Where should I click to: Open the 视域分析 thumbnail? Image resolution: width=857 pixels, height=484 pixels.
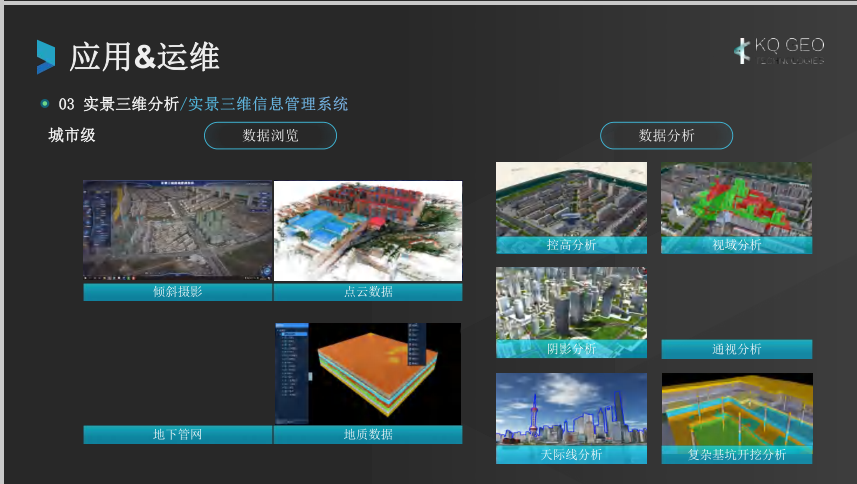point(736,200)
